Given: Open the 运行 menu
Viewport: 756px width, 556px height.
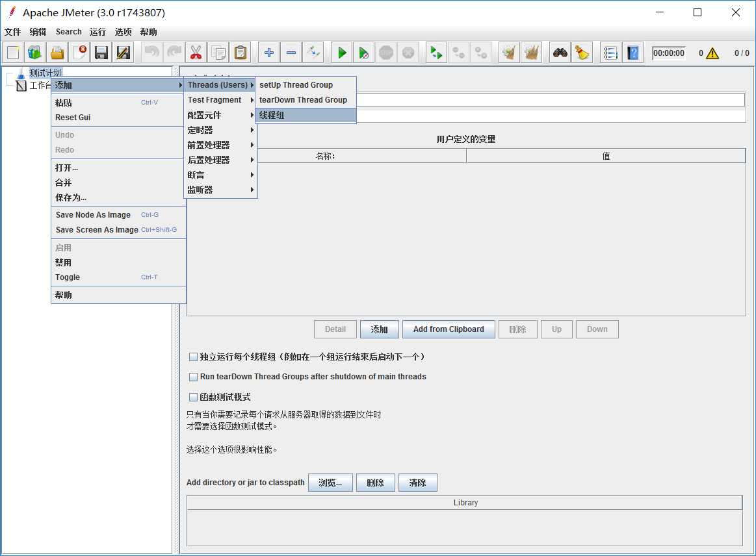Looking at the screenshot, I should pyautogui.click(x=98, y=32).
